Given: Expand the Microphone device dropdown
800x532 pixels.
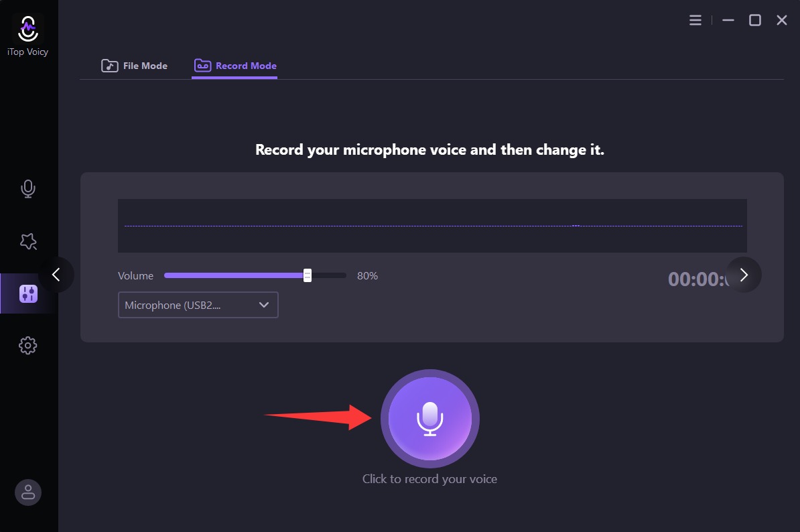Looking at the screenshot, I should coord(198,305).
